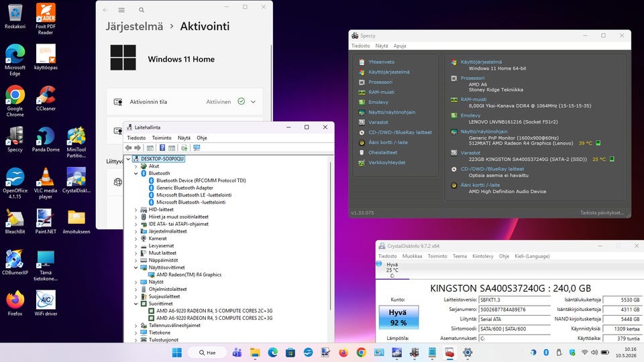
Task: Launch CrystalDiskInfo desktop shortcut
Action: click(x=76, y=180)
